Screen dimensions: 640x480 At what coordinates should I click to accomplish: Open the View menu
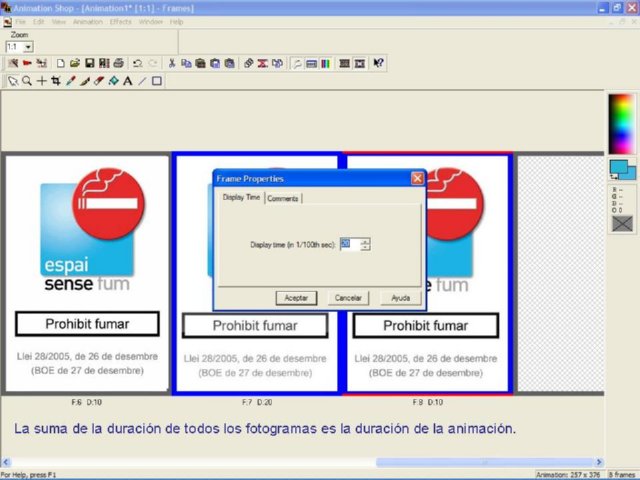pos(59,22)
